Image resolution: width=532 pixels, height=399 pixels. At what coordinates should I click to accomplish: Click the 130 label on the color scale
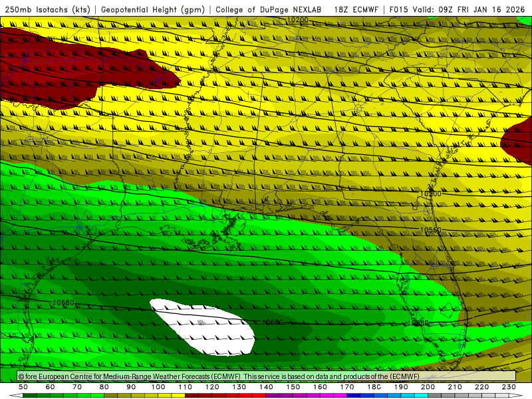239,387
